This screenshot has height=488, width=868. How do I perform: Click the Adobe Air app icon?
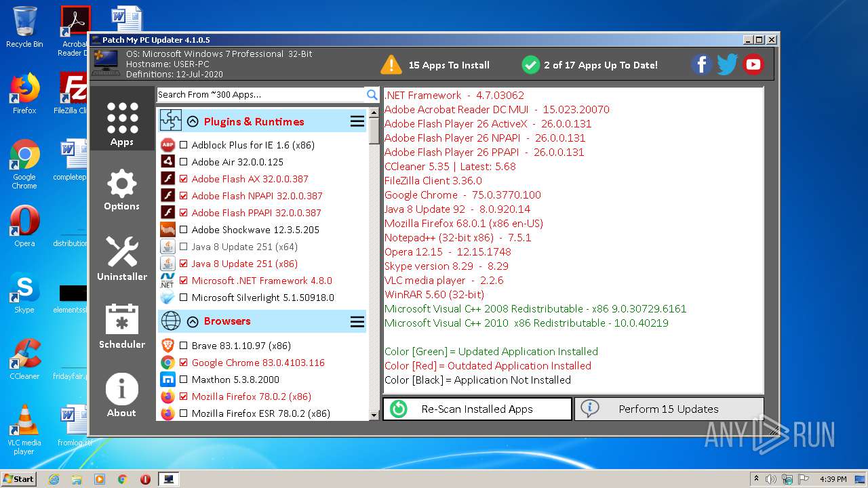click(x=167, y=162)
